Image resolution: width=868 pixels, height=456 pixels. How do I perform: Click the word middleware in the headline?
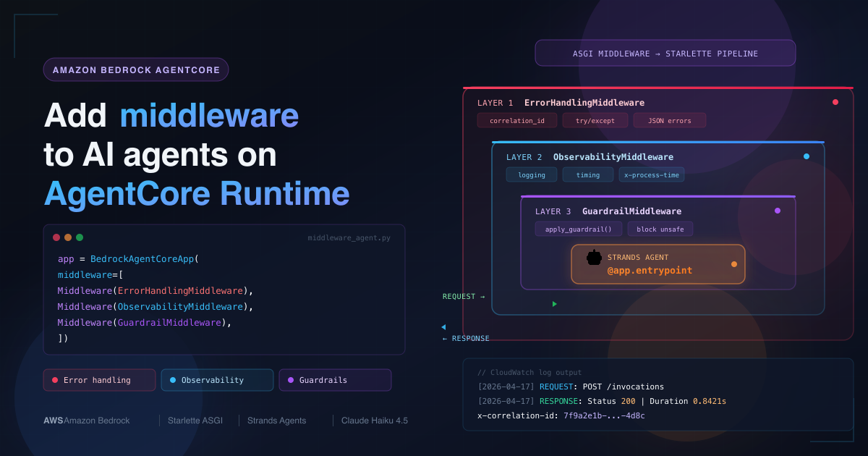(209, 115)
